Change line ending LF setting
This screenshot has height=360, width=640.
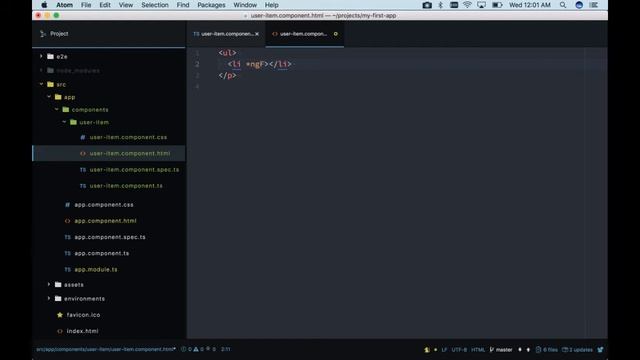click(444, 350)
